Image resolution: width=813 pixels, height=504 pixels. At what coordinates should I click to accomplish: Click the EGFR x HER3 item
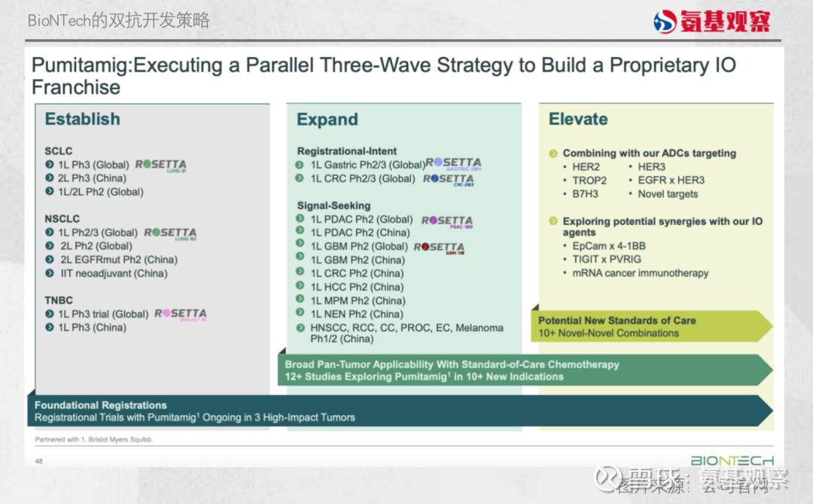click(671, 181)
